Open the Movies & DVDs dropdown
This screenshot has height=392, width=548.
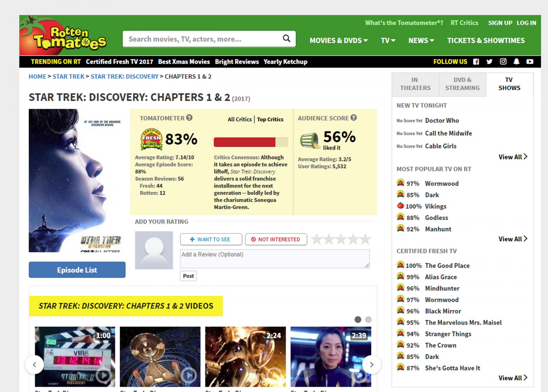tap(339, 41)
